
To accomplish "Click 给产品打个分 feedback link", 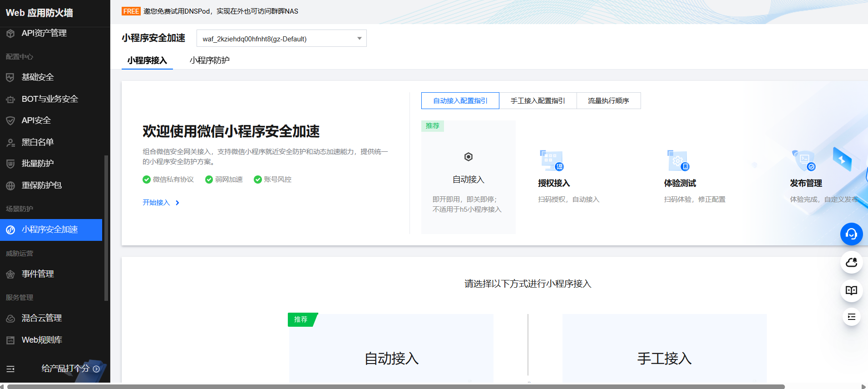I will [x=65, y=369].
